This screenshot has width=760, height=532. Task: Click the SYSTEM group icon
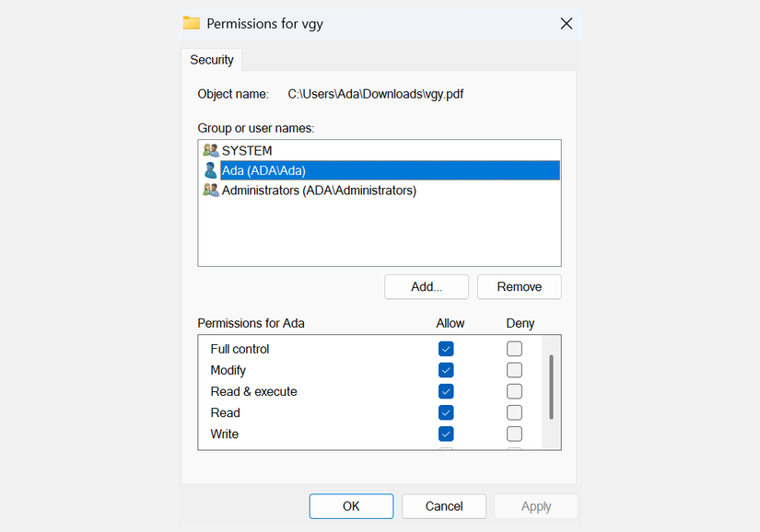tap(211, 150)
